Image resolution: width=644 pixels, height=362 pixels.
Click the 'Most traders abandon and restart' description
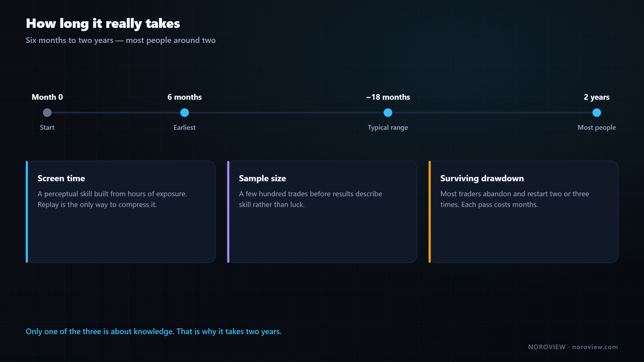(x=515, y=199)
